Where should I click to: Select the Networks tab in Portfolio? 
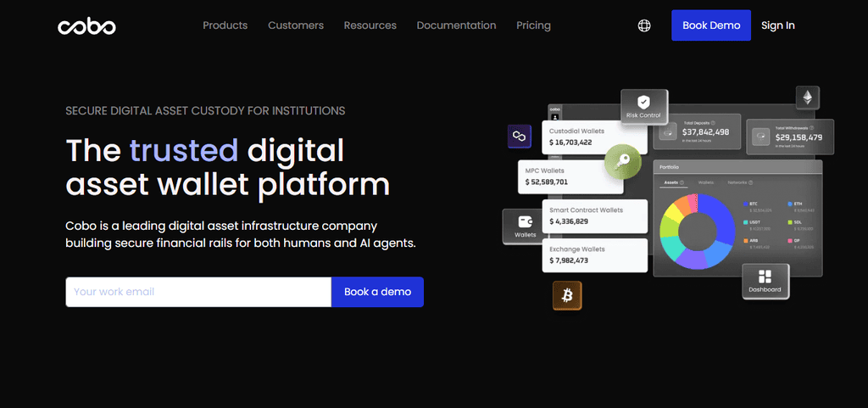click(740, 182)
